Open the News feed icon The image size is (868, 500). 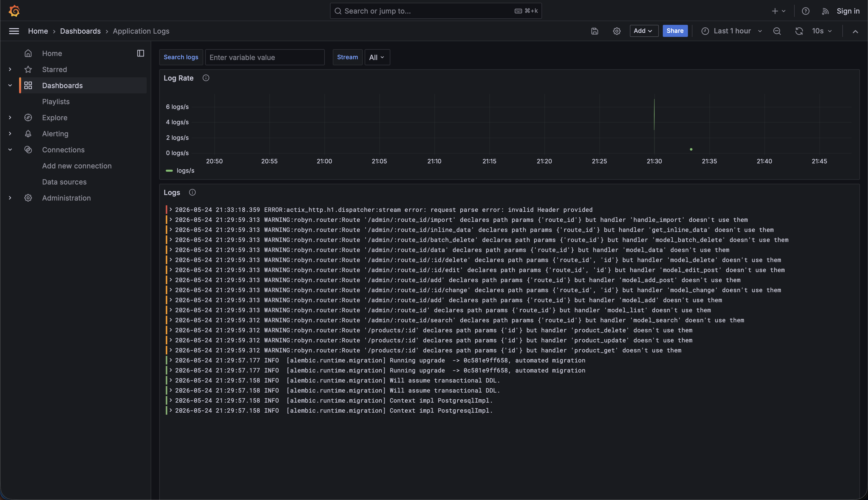[x=825, y=11]
